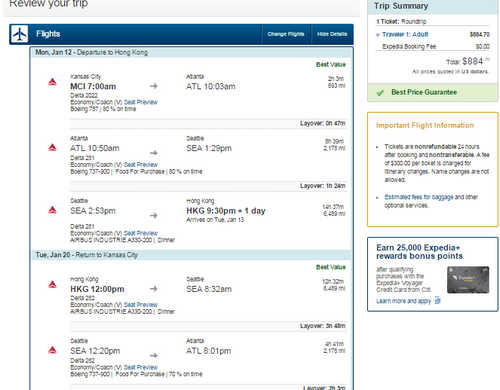Viewport: 500px width, 390px height.
Task: Open Seat Preview for SEA to HKG flight
Action: (141, 233)
